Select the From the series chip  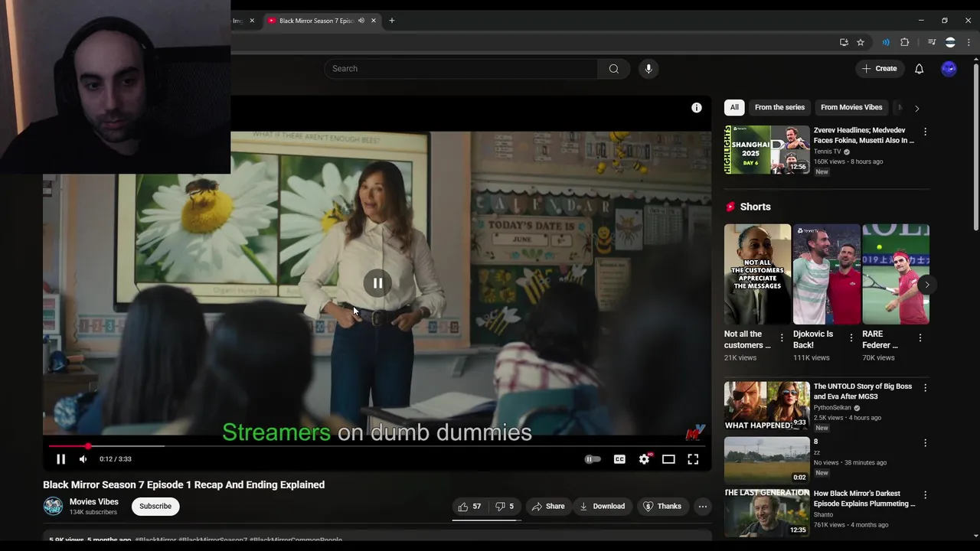[x=779, y=108]
